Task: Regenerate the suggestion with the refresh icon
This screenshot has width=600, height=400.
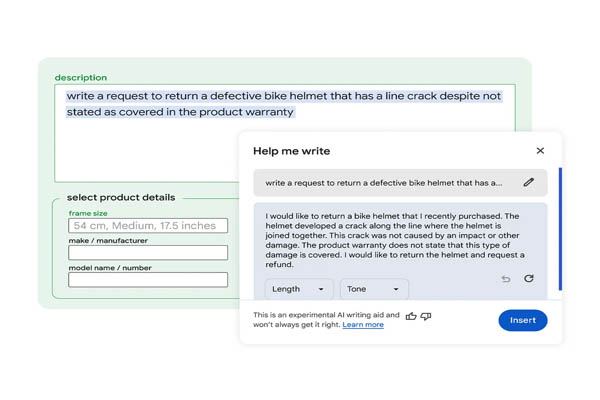Action: click(x=529, y=278)
